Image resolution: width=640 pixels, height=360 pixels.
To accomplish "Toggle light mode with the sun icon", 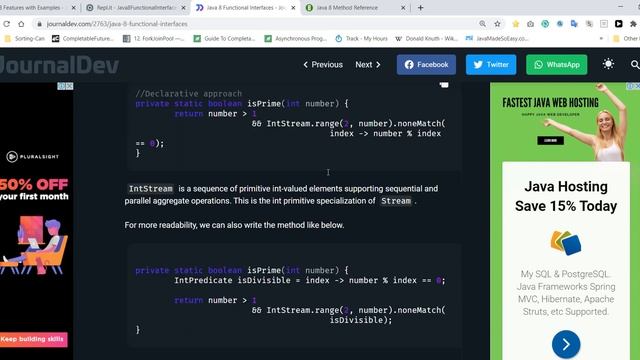I will point(608,64).
